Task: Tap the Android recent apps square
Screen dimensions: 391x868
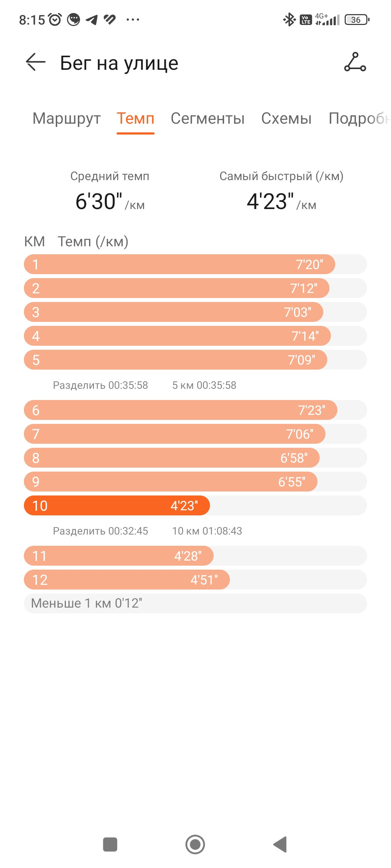Action: (x=110, y=844)
